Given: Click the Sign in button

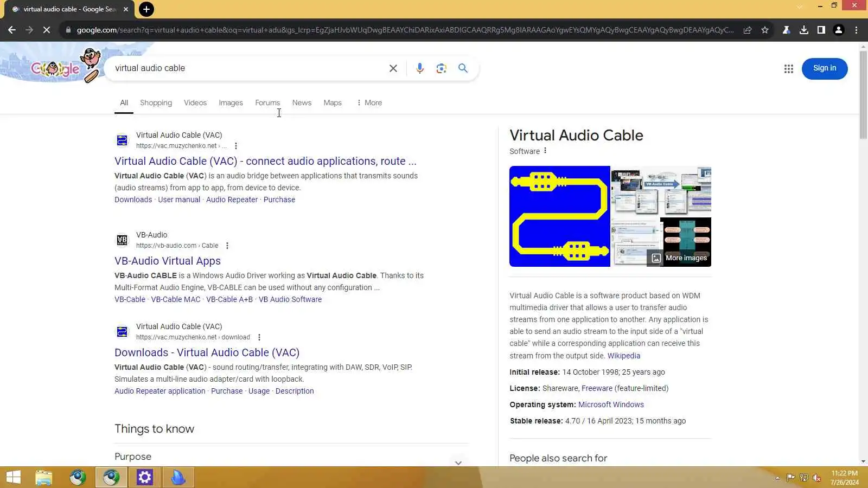Looking at the screenshot, I should 825,68.
